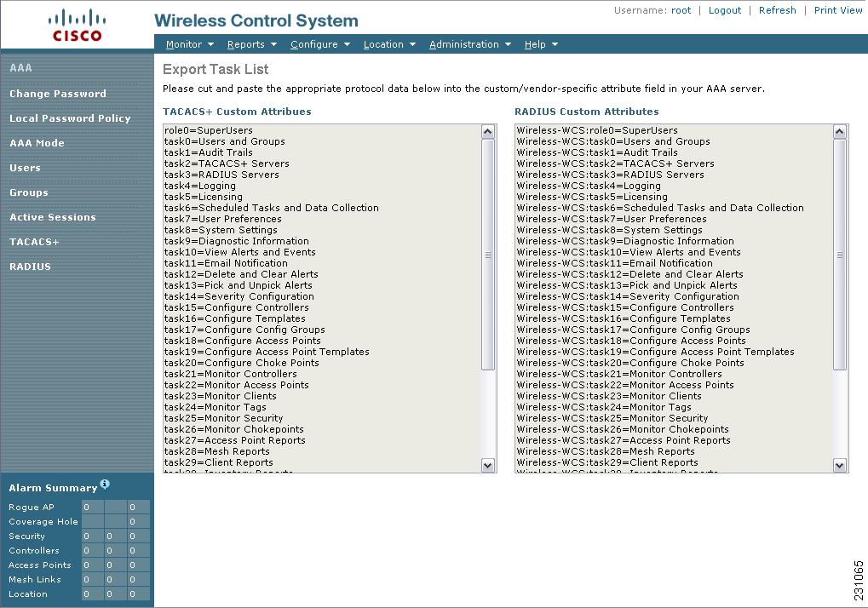Open the Reports menu
The width and height of the screenshot is (868, 608).
pyautogui.click(x=246, y=44)
